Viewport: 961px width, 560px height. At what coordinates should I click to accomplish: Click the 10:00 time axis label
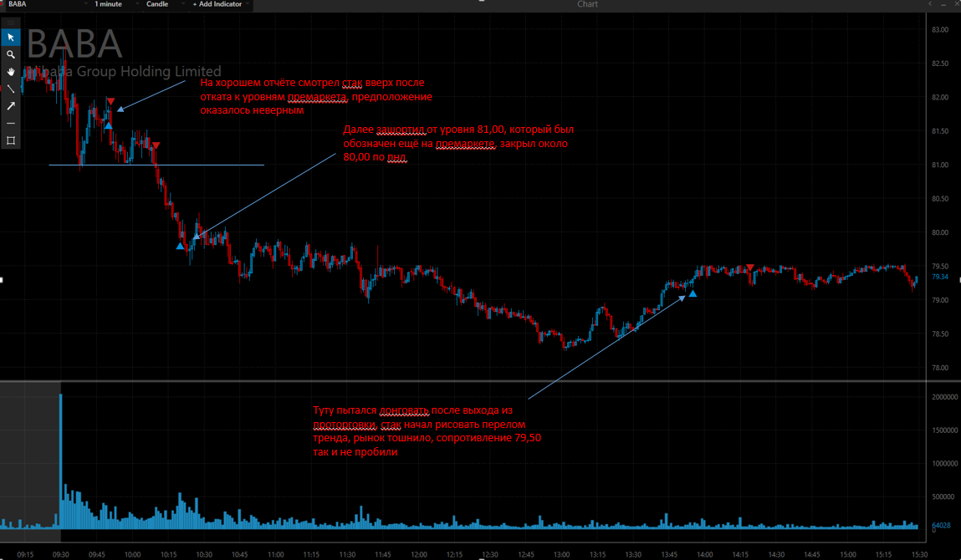point(132,554)
